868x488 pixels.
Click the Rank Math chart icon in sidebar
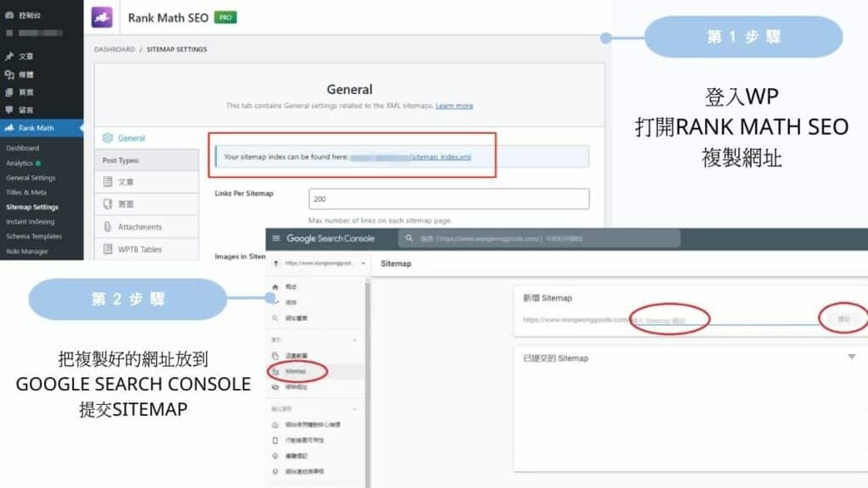point(8,128)
